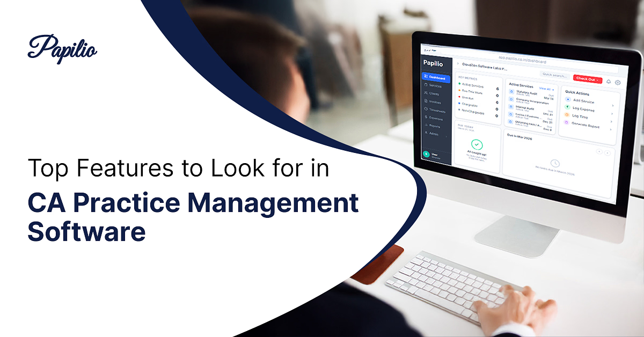Click the user avatar in the sidebar footer
Viewport: 644px width, 337px height.
(x=426, y=154)
